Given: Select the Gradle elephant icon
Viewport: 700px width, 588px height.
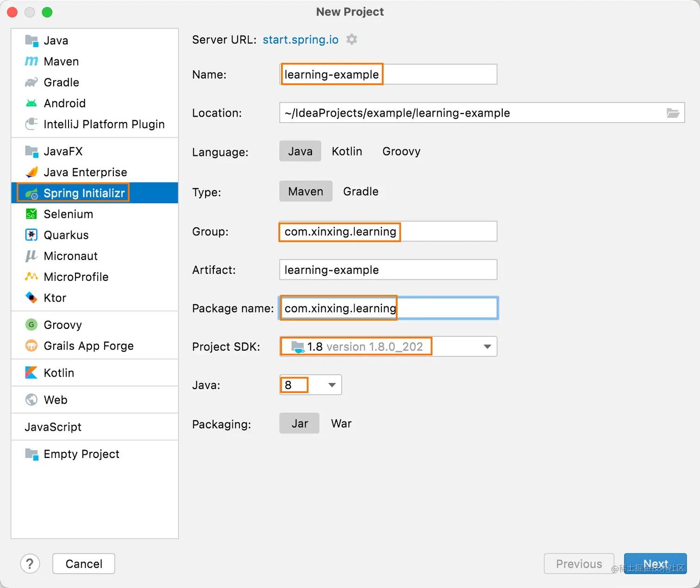Looking at the screenshot, I should [31, 82].
